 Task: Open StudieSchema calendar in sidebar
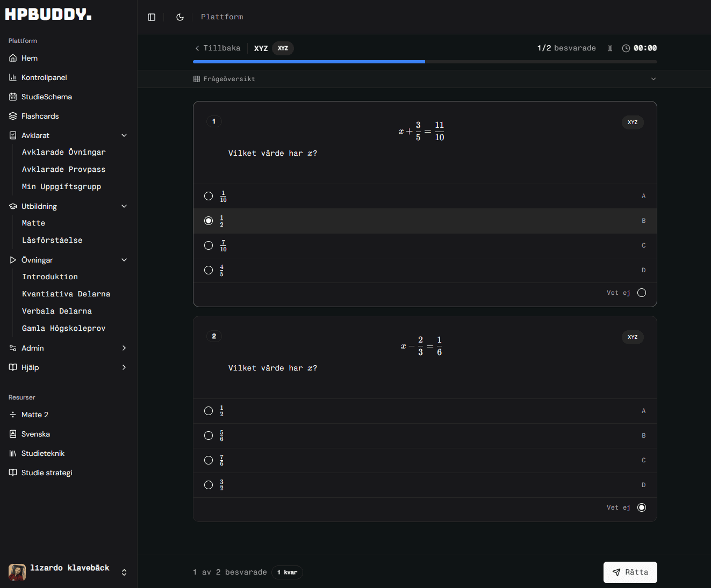46,97
